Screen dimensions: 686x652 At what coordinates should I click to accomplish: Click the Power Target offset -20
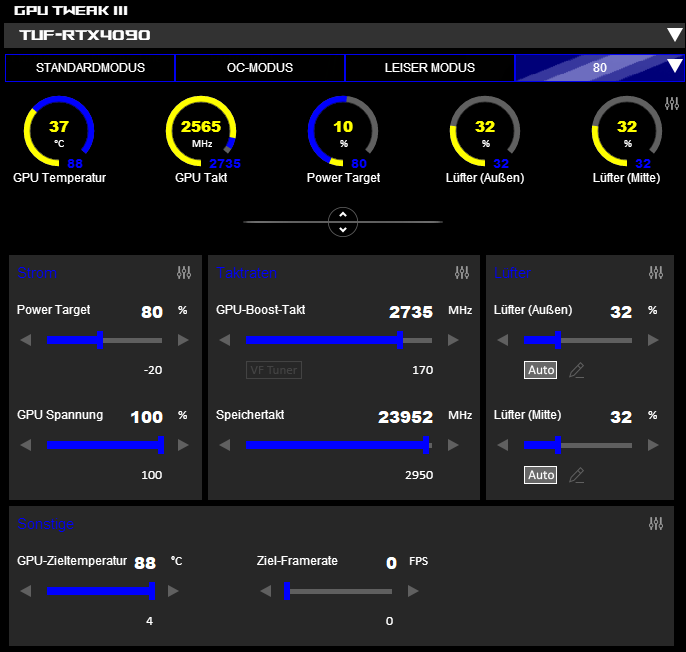[153, 370]
